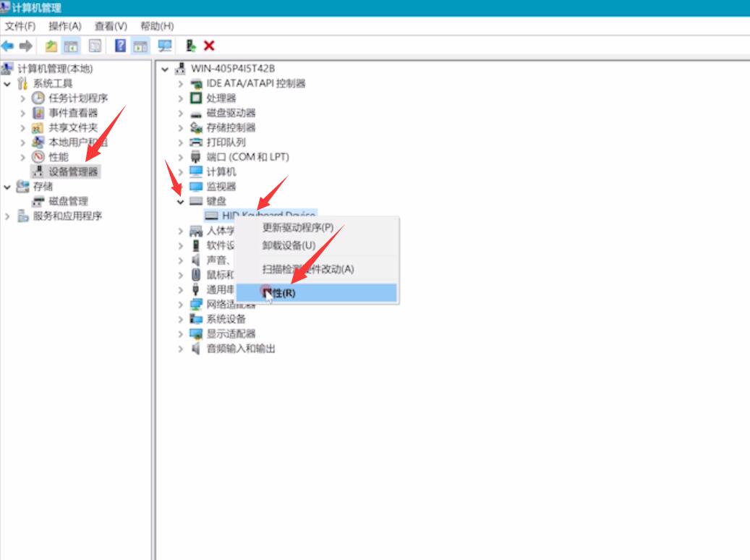Click the Event Viewer icon
The image size is (750, 560).
click(38, 113)
